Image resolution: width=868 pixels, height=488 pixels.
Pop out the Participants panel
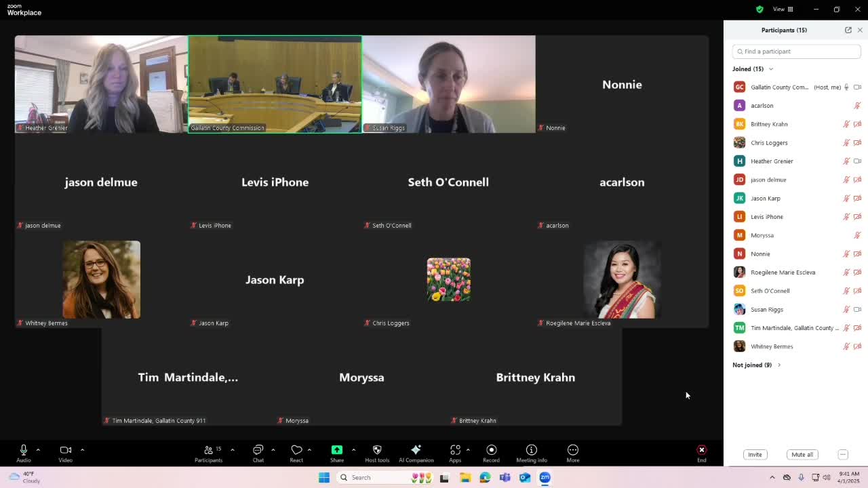pyautogui.click(x=848, y=30)
